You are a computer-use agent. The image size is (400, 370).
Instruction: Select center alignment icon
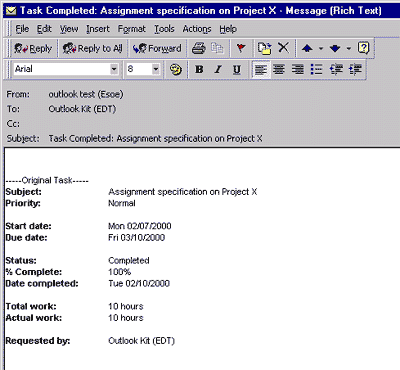click(x=279, y=69)
